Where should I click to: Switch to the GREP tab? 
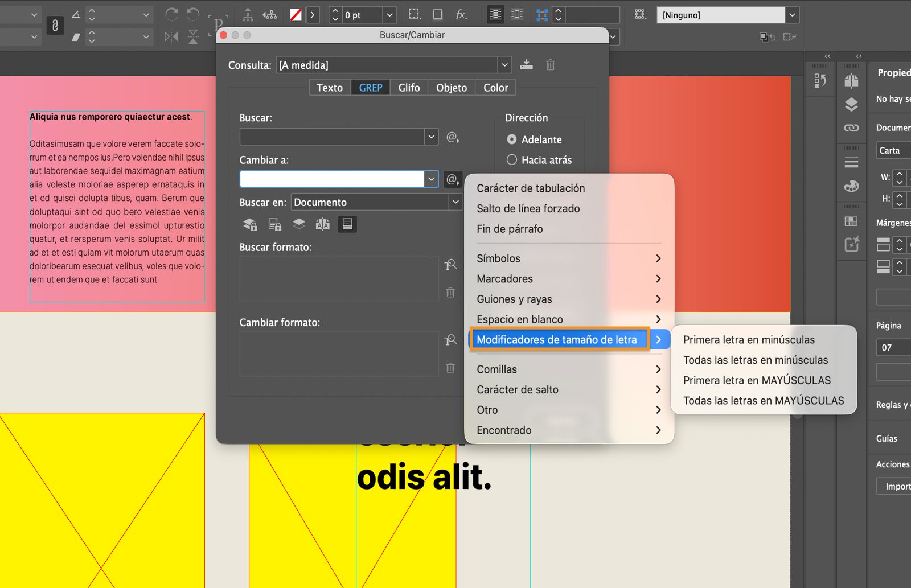click(x=371, y=88)
